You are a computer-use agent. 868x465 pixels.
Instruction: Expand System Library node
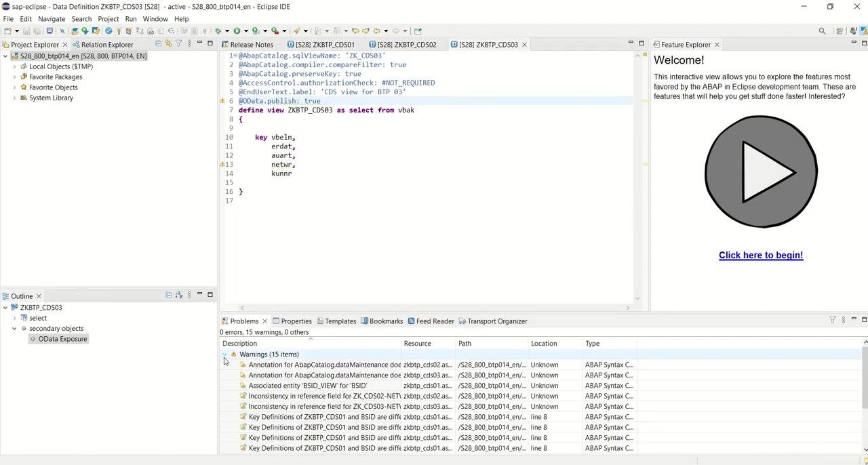14,98
